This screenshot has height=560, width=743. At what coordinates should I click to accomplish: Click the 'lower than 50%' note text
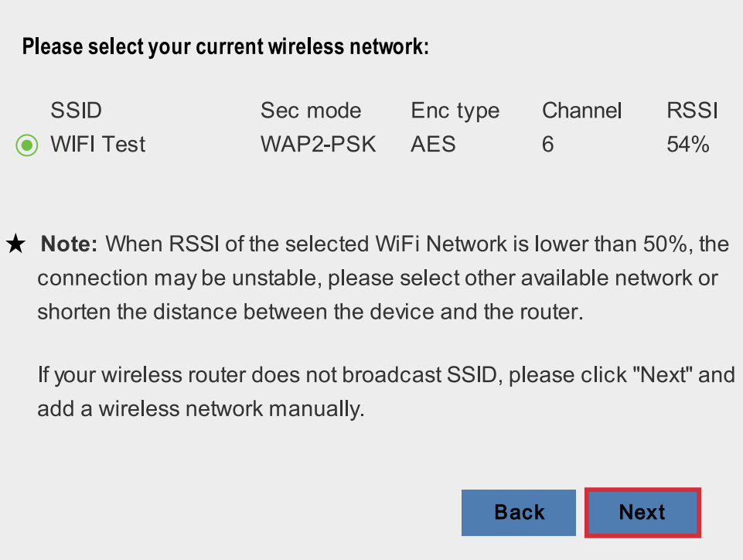coord(611,244)
